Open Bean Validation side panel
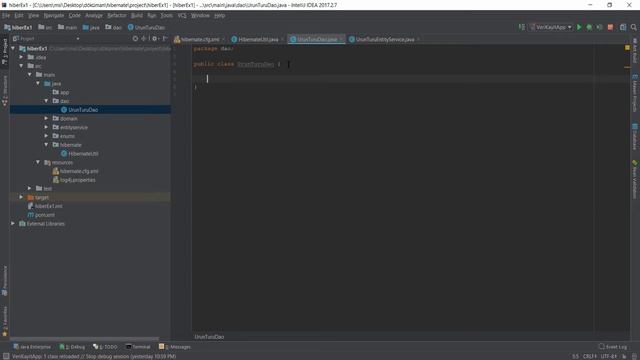 click(x=635, y=180)
